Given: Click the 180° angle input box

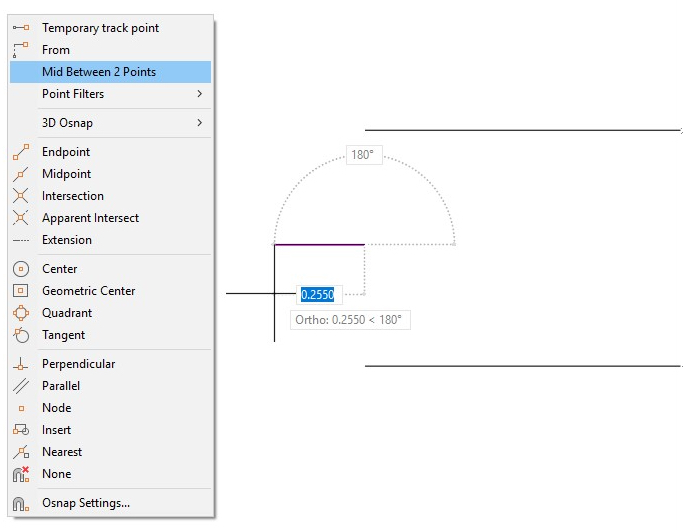Looking at the screenshot, I should coord(364,155).
